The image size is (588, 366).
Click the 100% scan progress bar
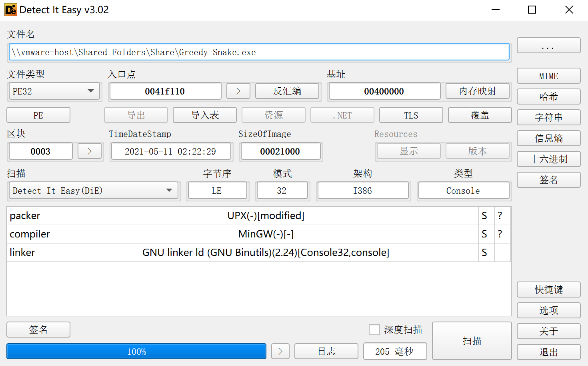[x=136, y=351]
